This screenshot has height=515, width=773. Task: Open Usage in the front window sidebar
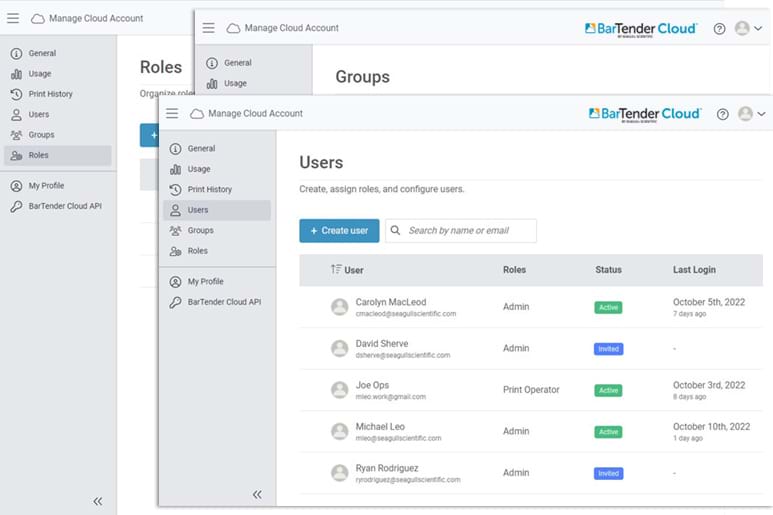click(198, 169)
